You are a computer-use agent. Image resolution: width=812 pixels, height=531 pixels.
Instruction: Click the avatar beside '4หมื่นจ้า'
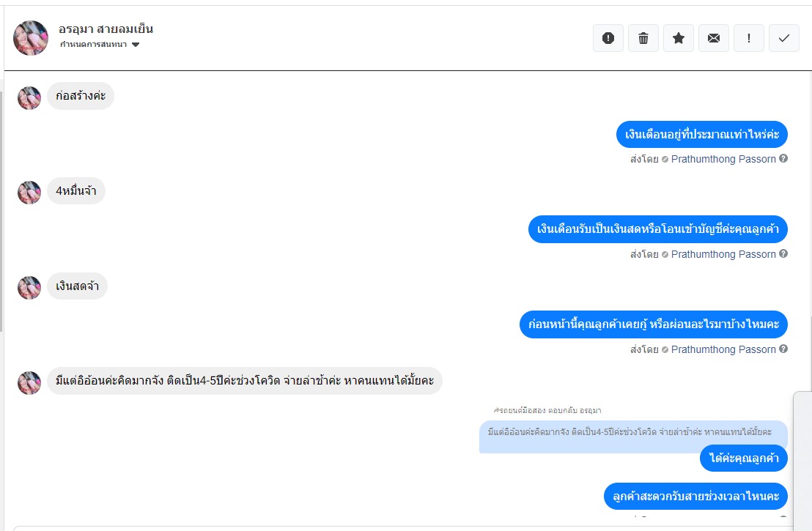pyautogui.click(x=29, y=193)
